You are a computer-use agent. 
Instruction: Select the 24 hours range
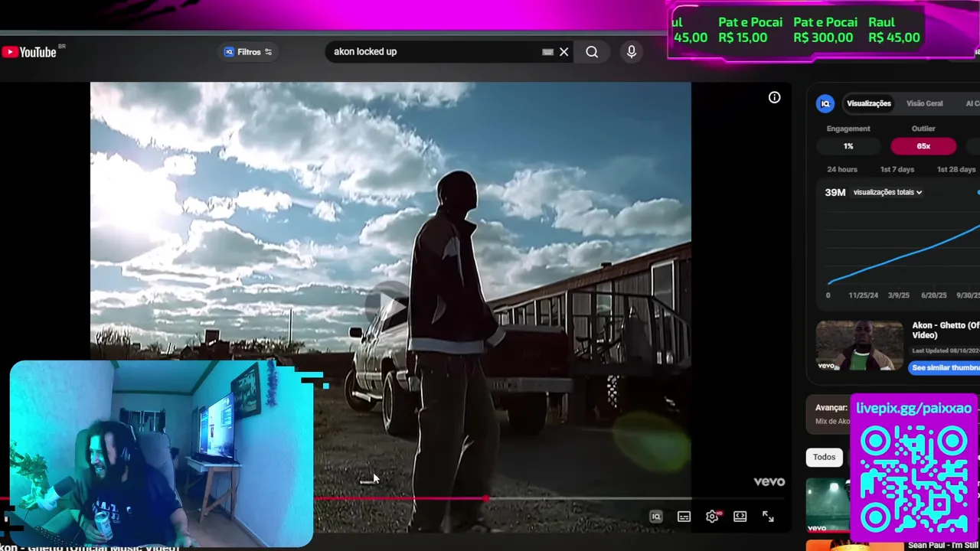(842, 169)
